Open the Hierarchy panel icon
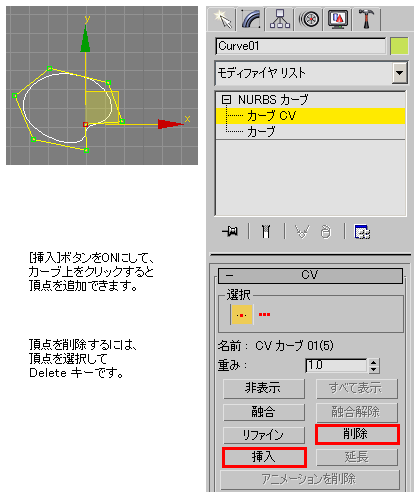The height and width of the screenshot is (500, 419). [x=280, y=20]
